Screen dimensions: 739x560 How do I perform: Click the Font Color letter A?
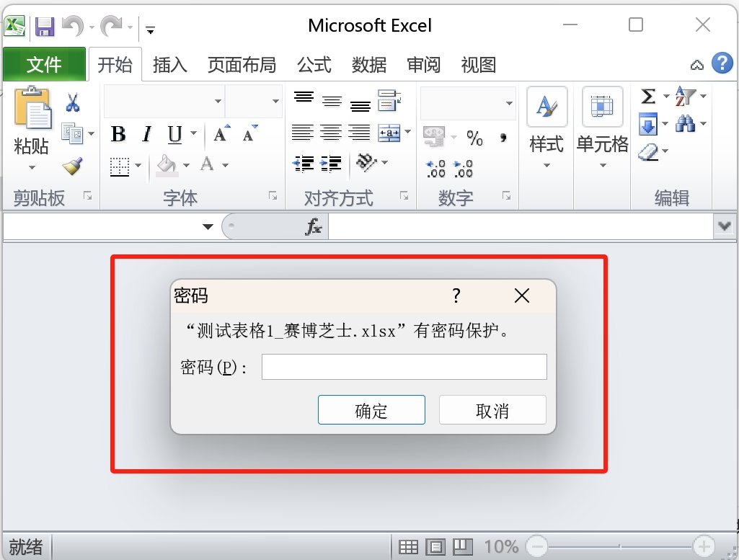(207, 164)
